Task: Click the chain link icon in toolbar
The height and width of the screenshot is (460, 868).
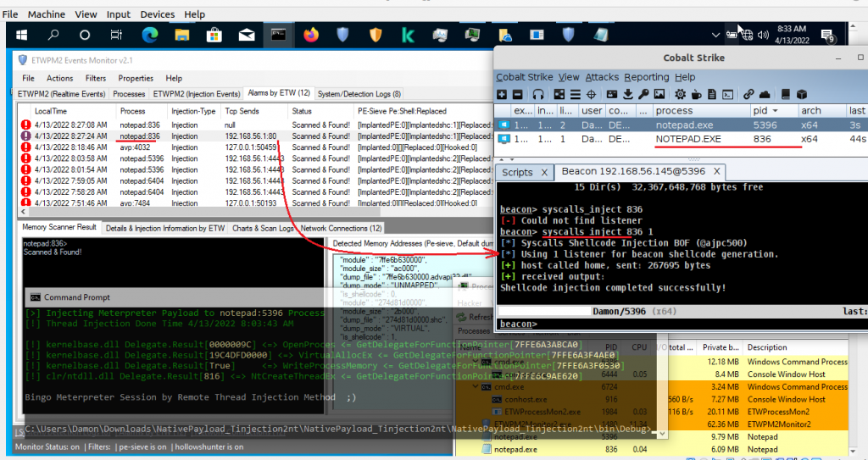Action: coord(748,94)
